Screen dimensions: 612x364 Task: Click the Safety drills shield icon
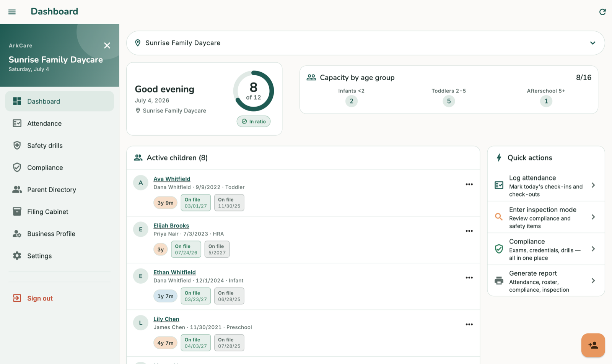(x=17, y=145)
